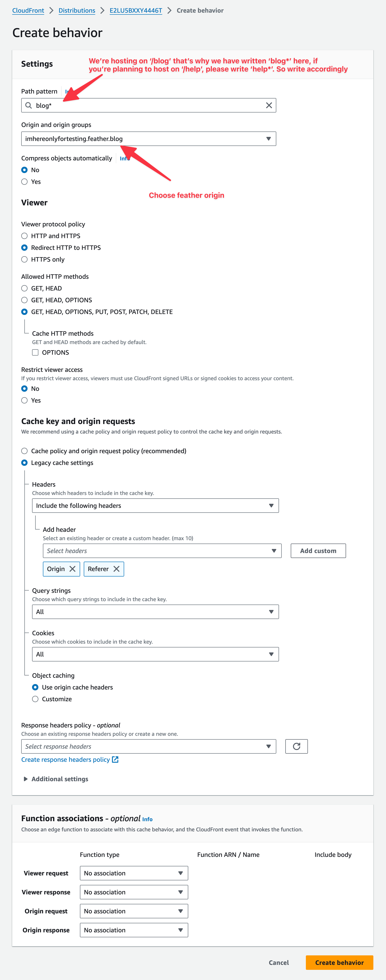
Task: Navigate to CloudFront breadcrumb link
Action: [x=28, y=11]
